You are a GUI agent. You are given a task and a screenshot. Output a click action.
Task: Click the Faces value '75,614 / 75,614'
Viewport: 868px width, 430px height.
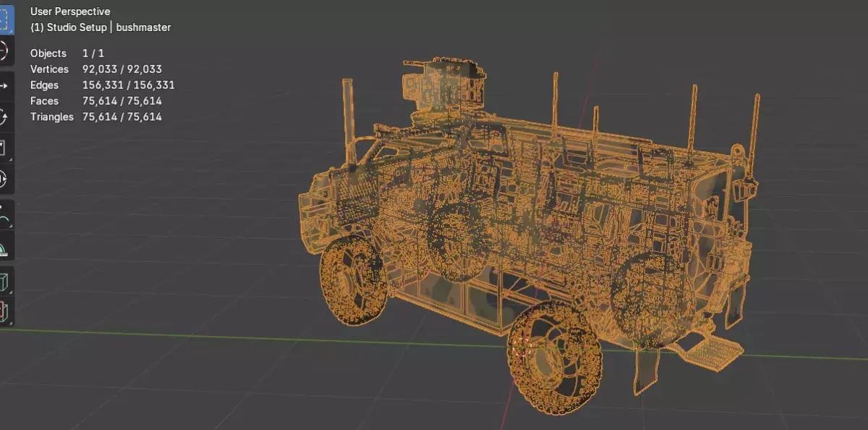click(122, 101)
